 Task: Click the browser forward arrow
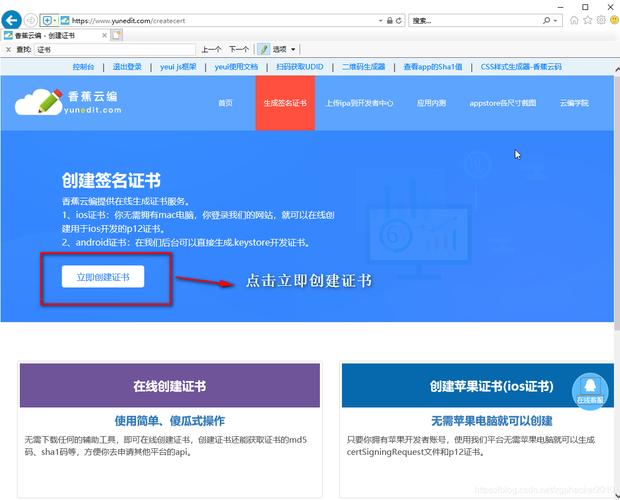coord(30,20)
